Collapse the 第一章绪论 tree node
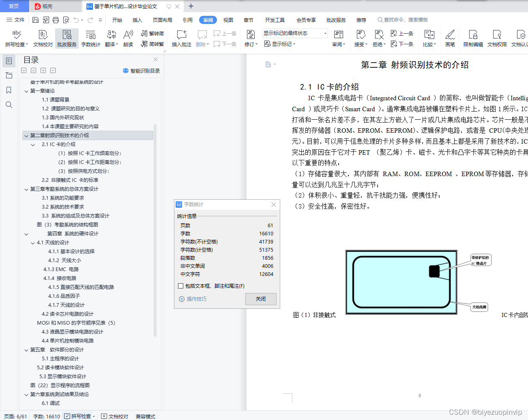Image resolution: width=528 pixels, height=420 pixels. (x=26, y=91)
